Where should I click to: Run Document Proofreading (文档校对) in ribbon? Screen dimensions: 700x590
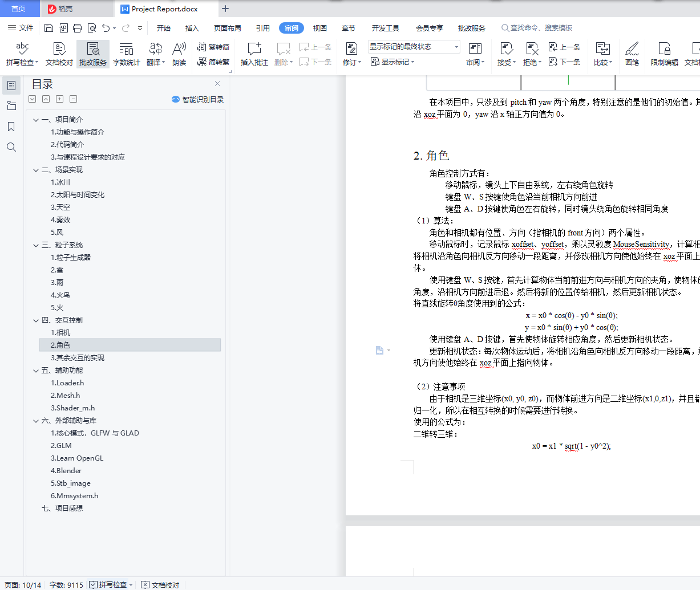point(59,54)
